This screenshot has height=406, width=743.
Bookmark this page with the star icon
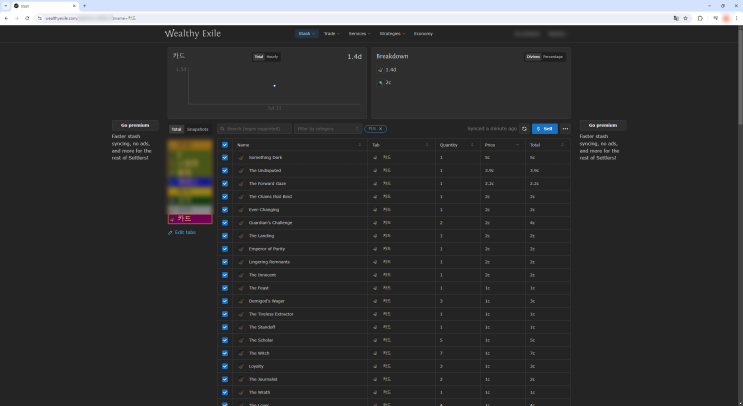(686, 18)
